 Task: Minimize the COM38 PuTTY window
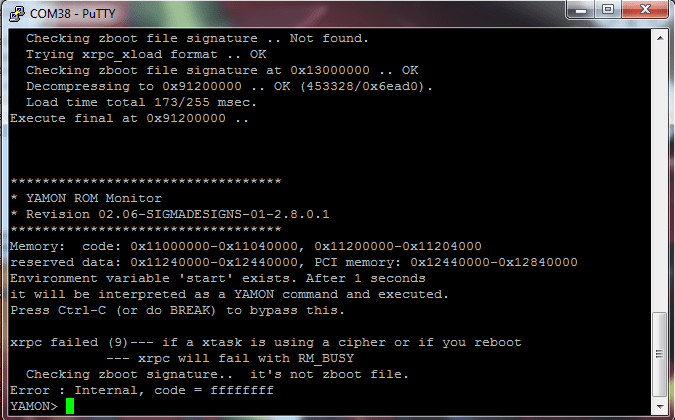[581, 9]
